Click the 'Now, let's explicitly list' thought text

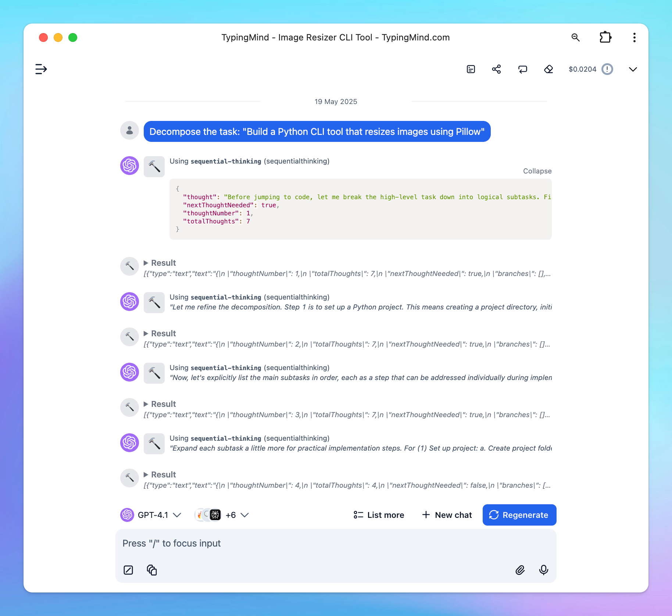coord(361,378)
